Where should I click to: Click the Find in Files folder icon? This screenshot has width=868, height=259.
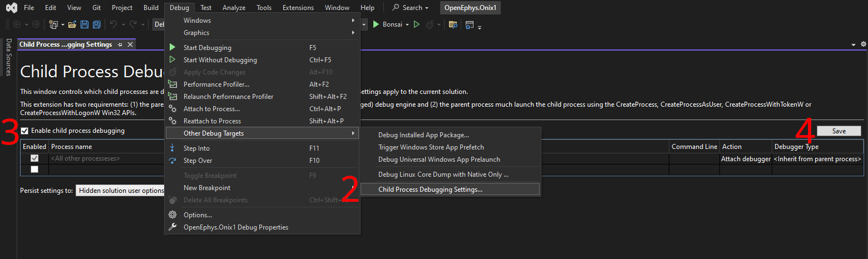coord(453,24)
